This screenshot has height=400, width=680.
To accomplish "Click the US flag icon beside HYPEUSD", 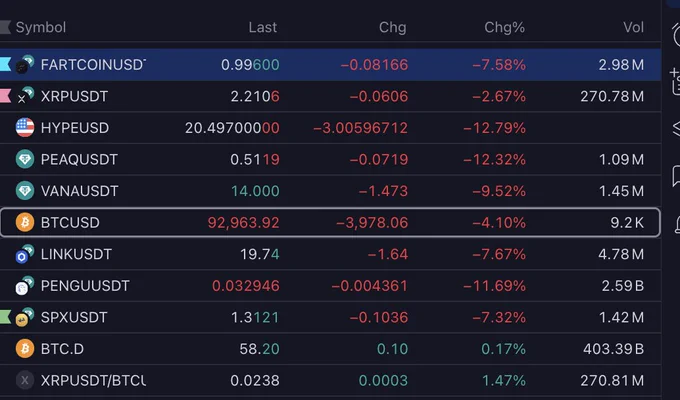I will 25,128.
